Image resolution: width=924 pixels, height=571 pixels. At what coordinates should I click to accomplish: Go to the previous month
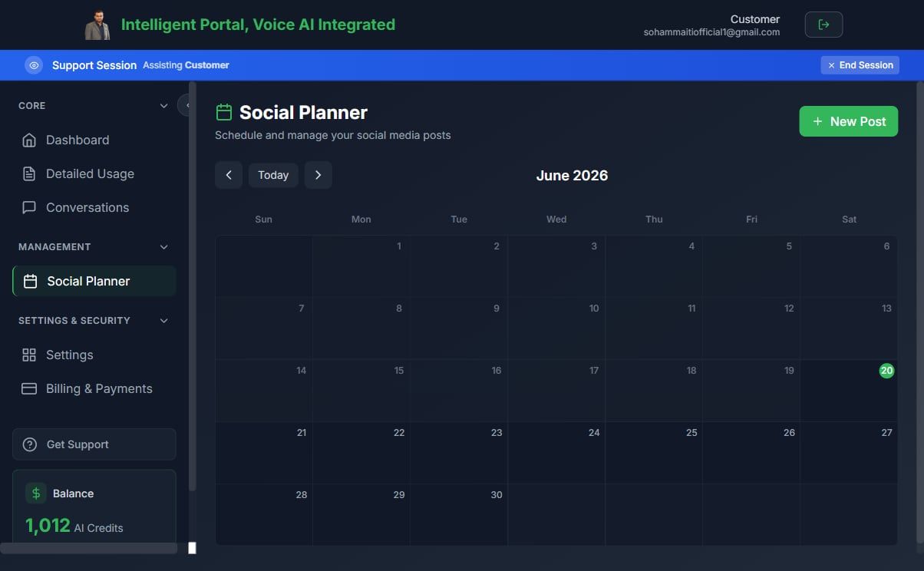[x=229, y=175]
